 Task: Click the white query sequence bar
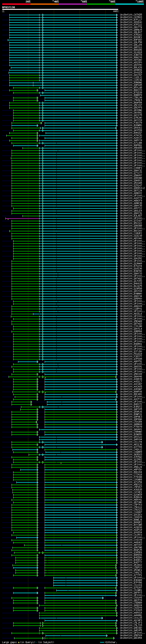60,10
